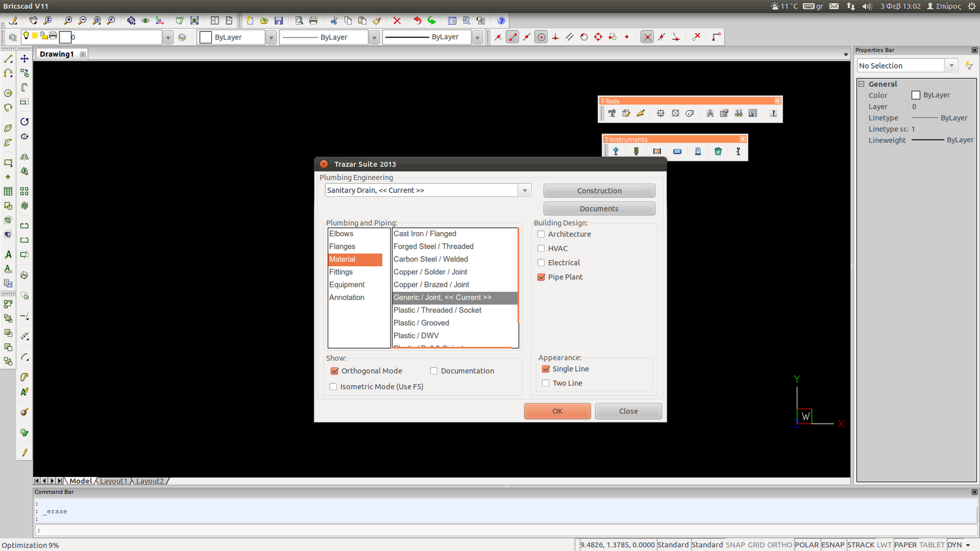Click the help icon in the T-Tools toolbar

[x=774, y=113]
